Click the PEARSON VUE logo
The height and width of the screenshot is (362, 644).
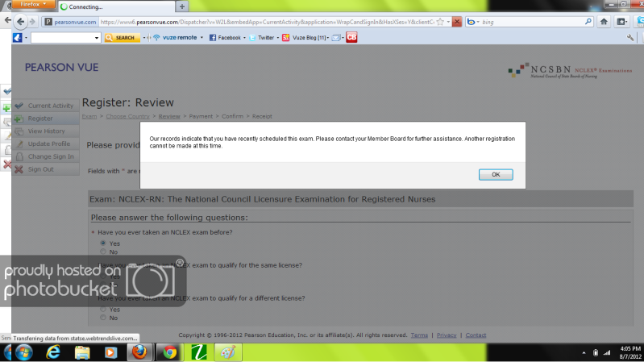[x=61, y=68]
